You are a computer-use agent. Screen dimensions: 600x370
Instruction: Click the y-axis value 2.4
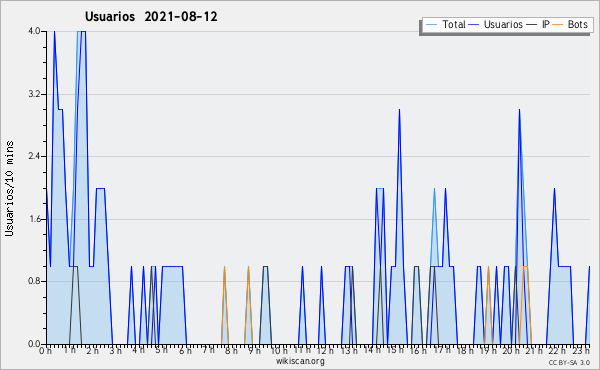tap(34, 156)
